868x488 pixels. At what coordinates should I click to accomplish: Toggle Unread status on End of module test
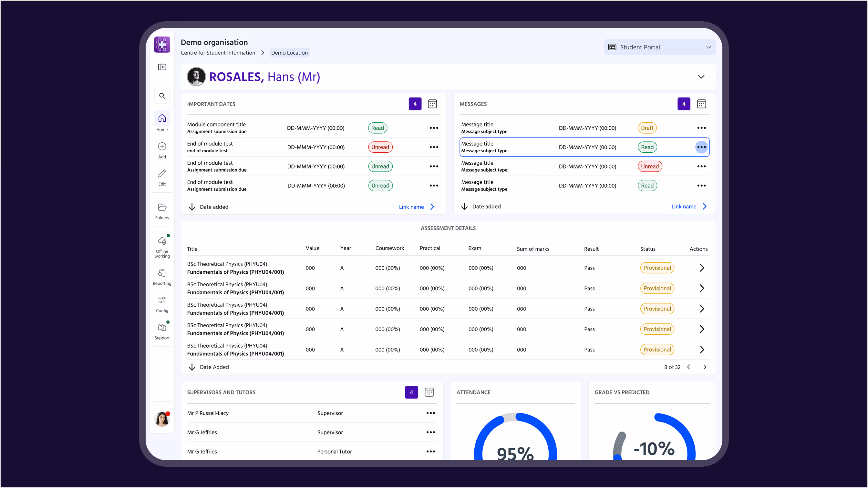coord(380,147)
